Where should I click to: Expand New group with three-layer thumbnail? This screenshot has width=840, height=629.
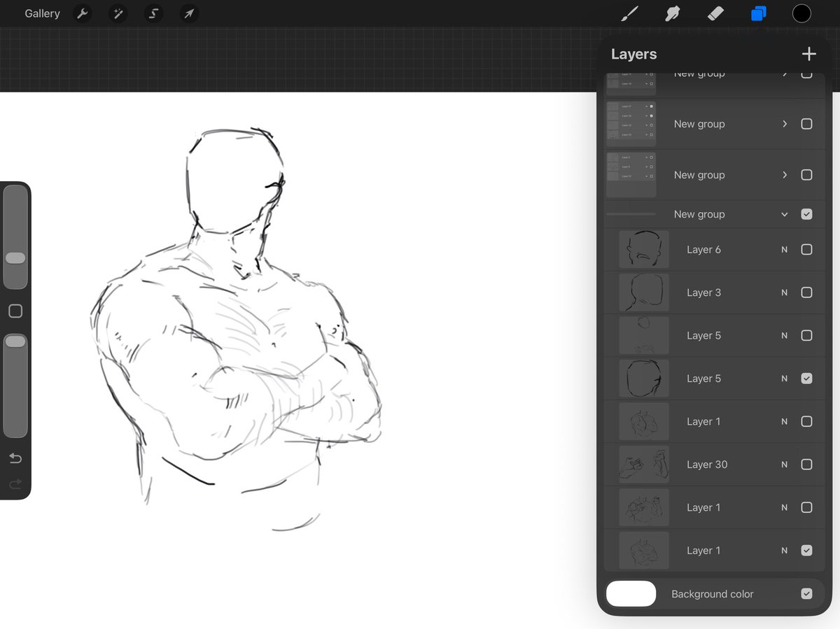785,175
